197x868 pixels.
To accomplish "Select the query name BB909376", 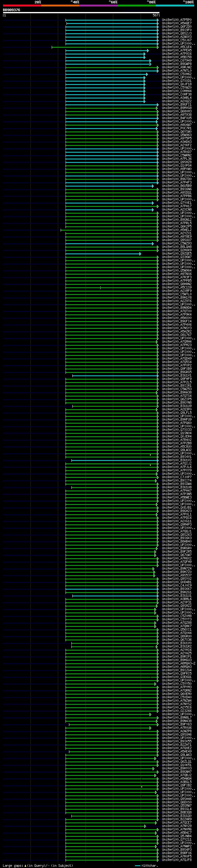I will click(x=11, y=10).
